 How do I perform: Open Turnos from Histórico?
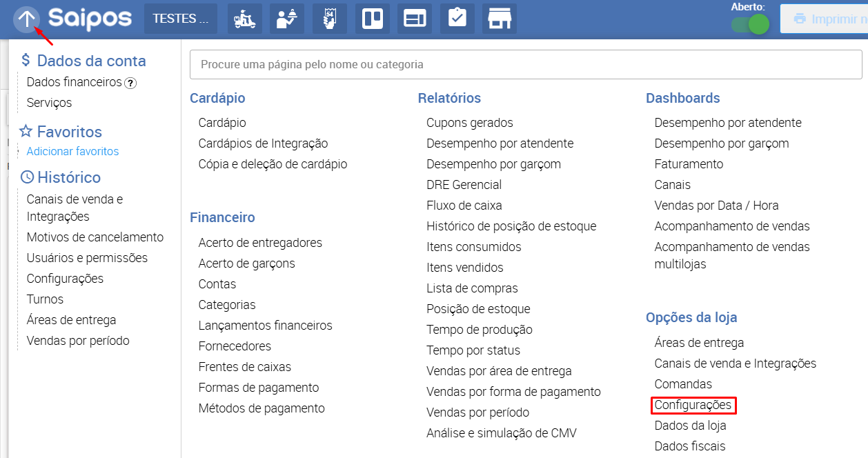[x=45, y=299]
